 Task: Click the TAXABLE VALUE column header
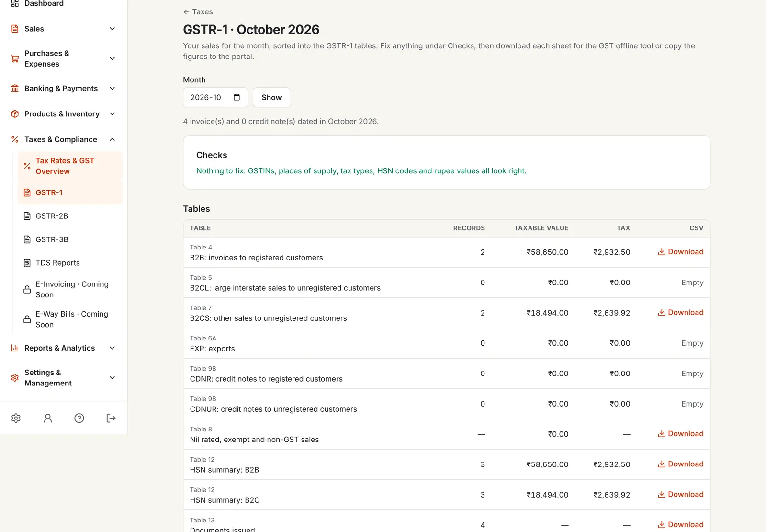541,228
